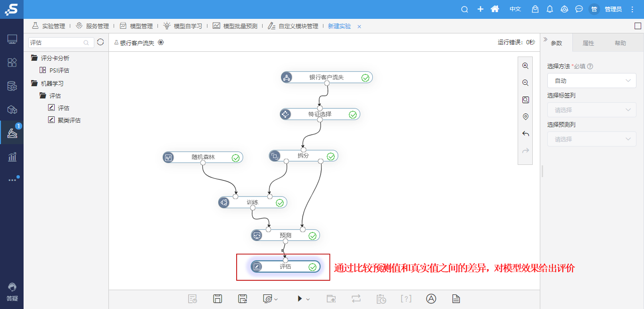Open the 选择方法 dropdown showing 自动
This screenshot has width=644, height=309.
coord(592,81)
